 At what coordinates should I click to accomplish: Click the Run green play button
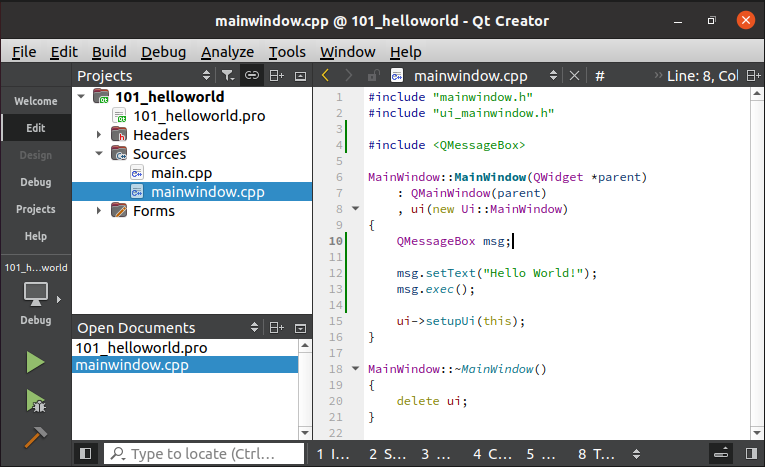pyautogui.click(x=36, y=363)
